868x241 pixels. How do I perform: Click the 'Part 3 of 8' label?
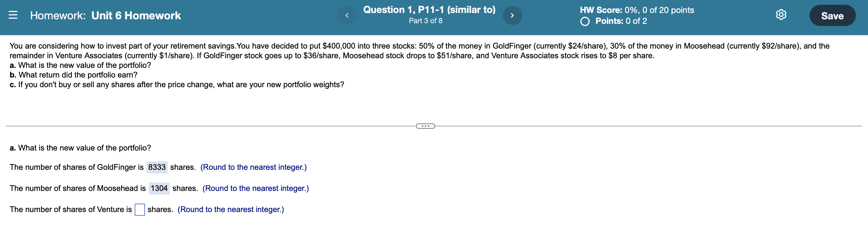click(425, 21)
